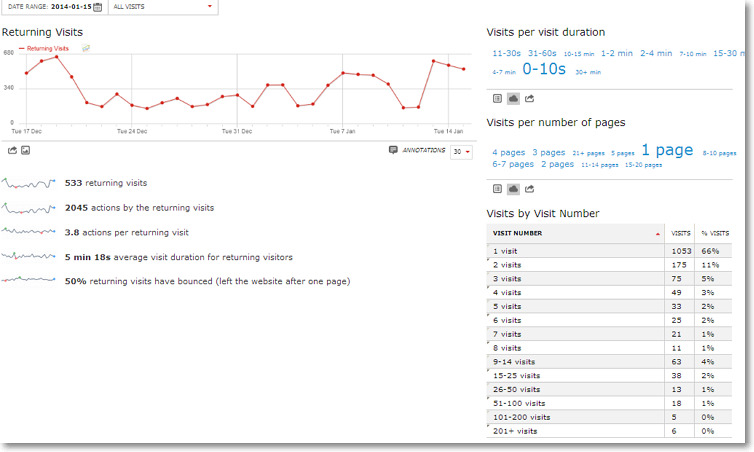Open the 30 periods dropdown near annotations
The height and width of the screenshot is (452, 754).
click(461, 152)
